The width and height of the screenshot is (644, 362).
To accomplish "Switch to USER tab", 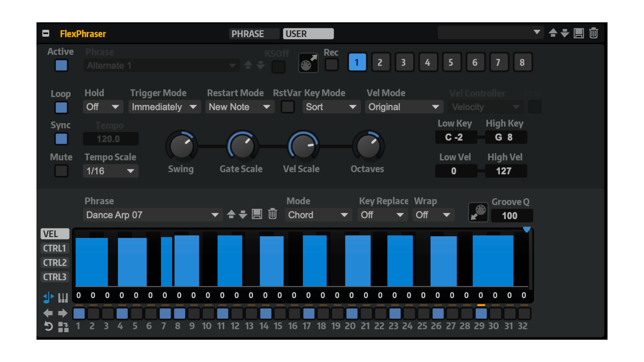I will [308, 33].
